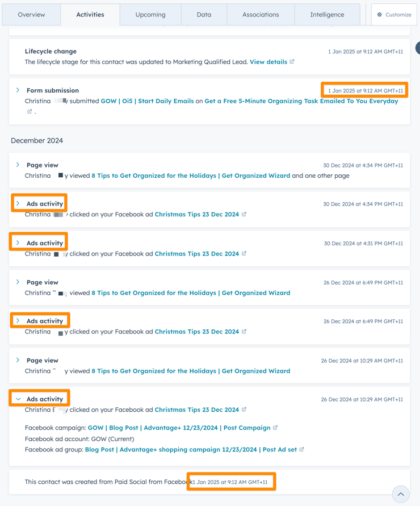This screenshot has height=506, width=420.
Task: Click external icon for 30 Dec 4:31 PM ad
Action: coord(244,253)
